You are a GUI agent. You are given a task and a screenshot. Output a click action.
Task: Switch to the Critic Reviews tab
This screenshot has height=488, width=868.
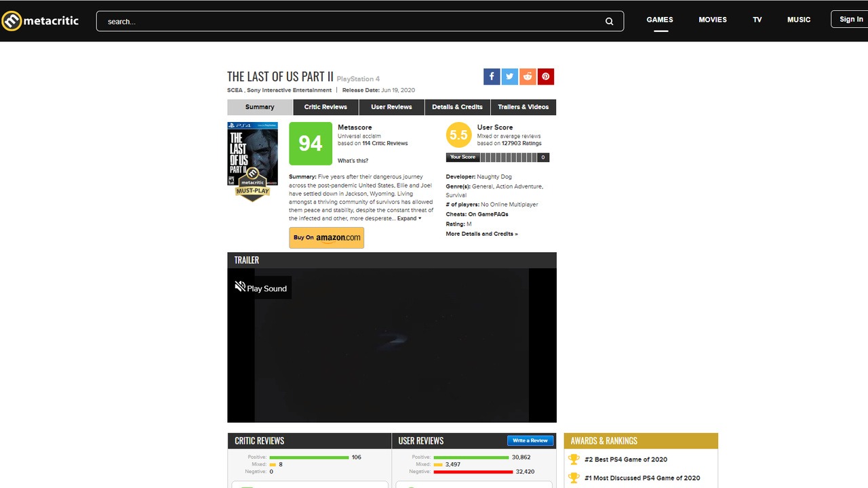(x=325, y=107)
